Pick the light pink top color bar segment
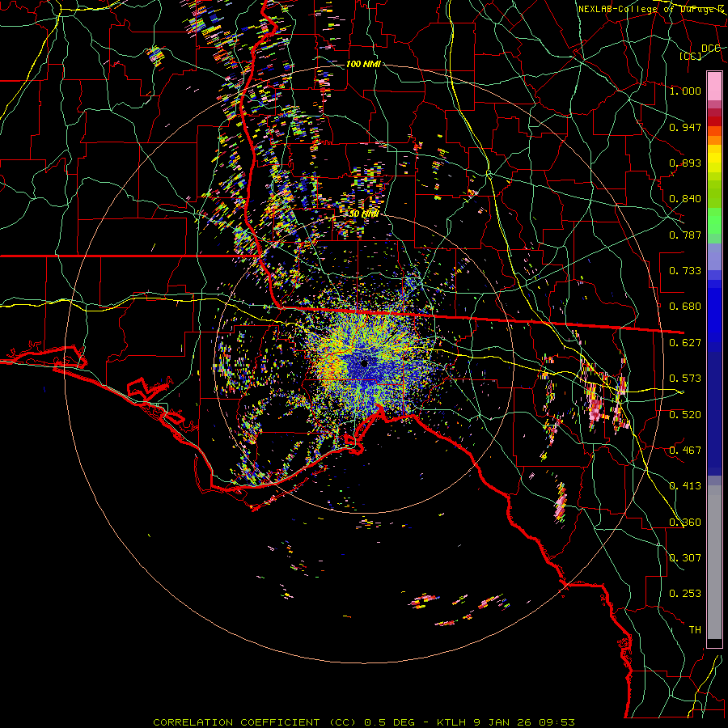Screen dimensions: 728x728 pos(714,86)
